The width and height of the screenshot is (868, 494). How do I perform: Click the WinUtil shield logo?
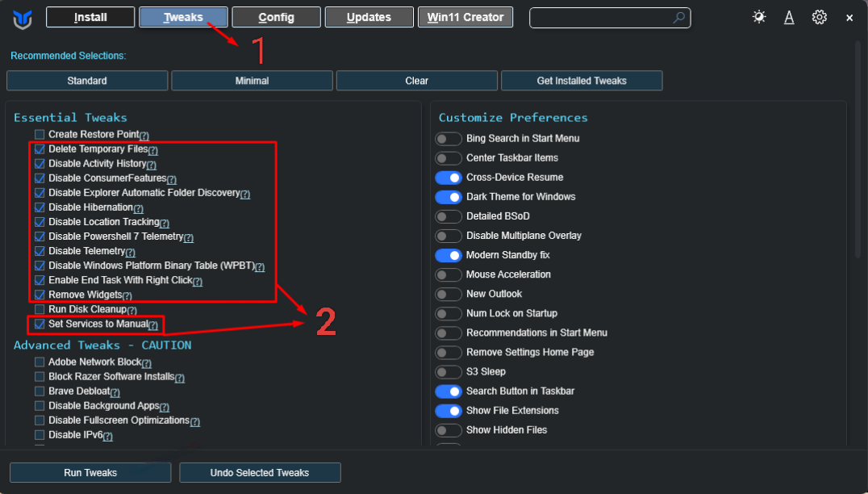(x=23, y=19)
